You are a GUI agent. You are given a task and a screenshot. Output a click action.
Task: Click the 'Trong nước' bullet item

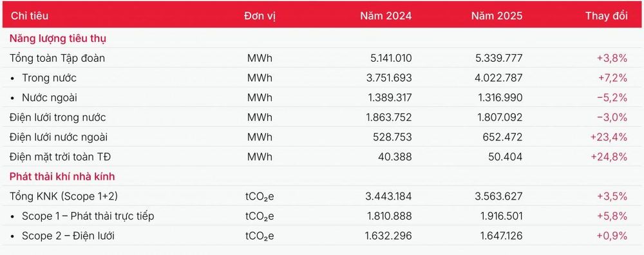(50, 78)
